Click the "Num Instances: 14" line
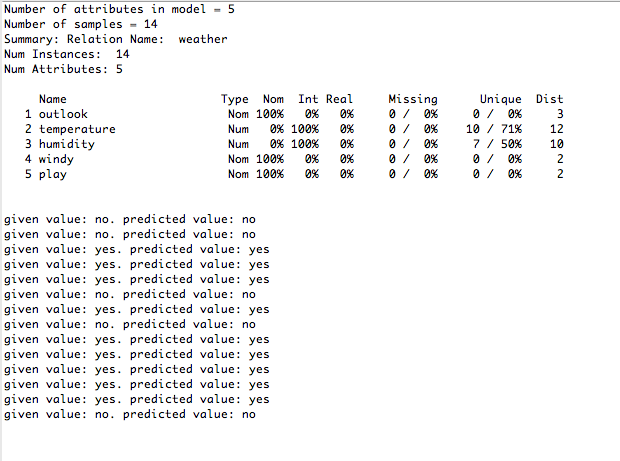This screenshot has height=461, width=620. coord(67,54)
